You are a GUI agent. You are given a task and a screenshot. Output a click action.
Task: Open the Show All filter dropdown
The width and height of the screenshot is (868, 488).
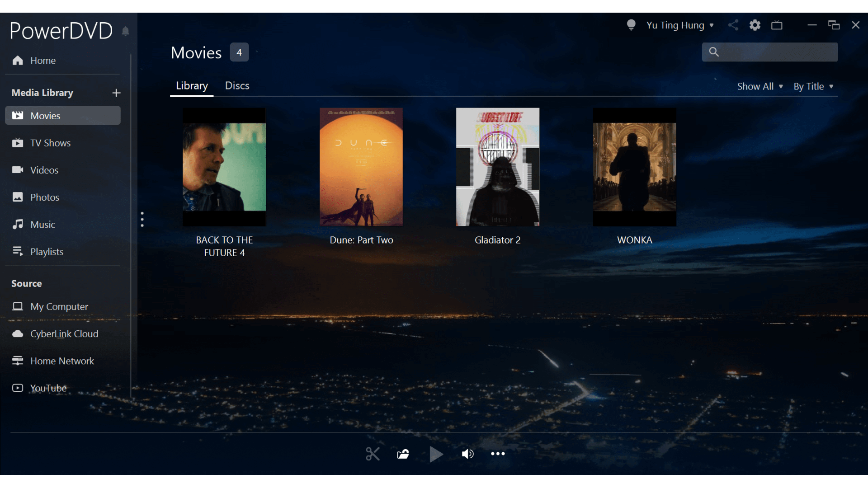pos(759,86)
